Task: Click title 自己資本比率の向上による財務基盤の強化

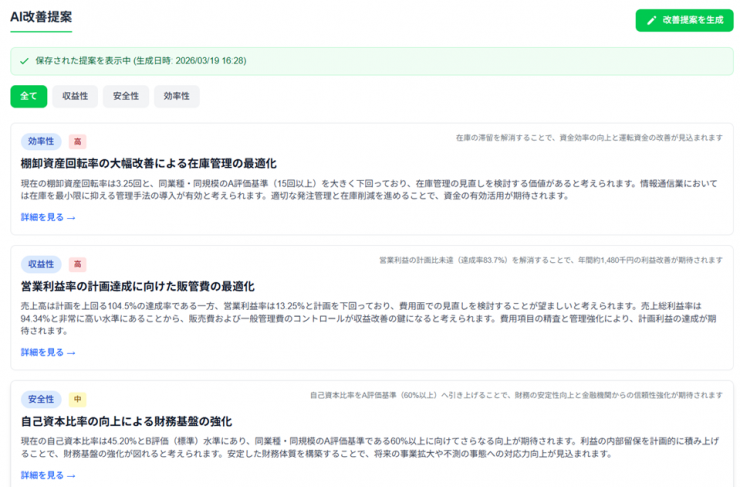Action: click(x=126, y=421)
